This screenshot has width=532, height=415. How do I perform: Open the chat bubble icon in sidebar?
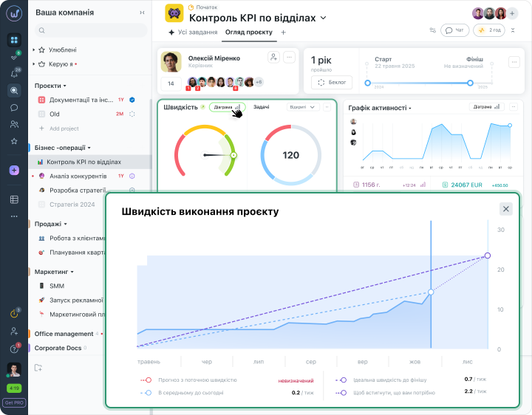point(14,108)
